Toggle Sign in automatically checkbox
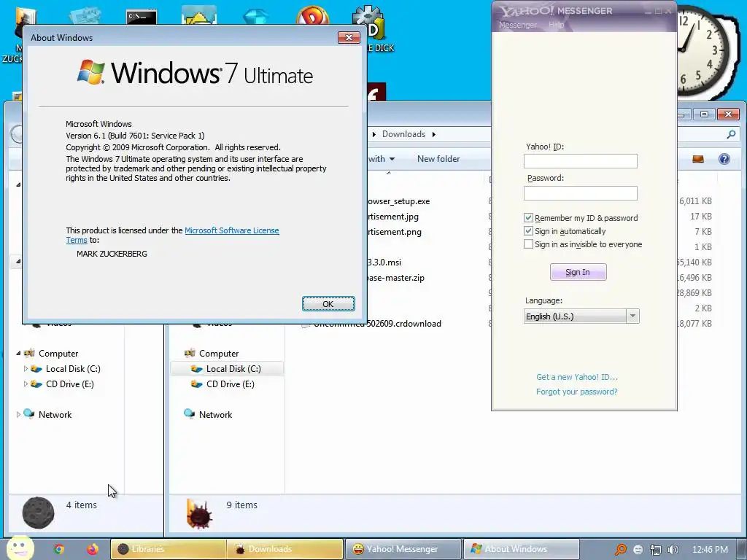This screenshot has height=560, width=747. 528,231
